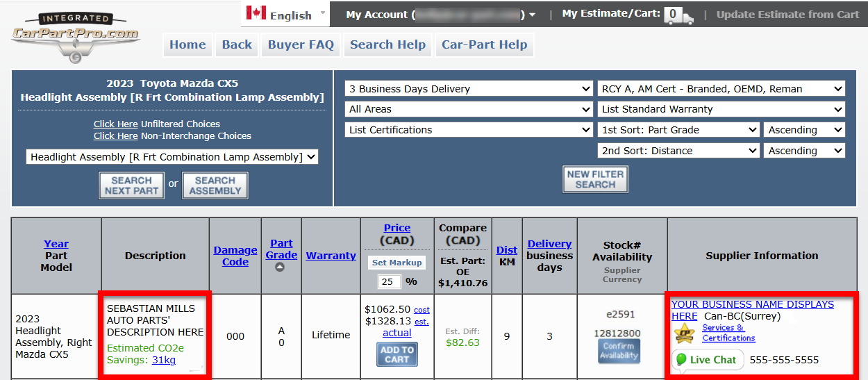This screenshot has width=868, height=380.
Task: Click the New Filter Search button
Action: pyautogui.click(x=595, y=179)
